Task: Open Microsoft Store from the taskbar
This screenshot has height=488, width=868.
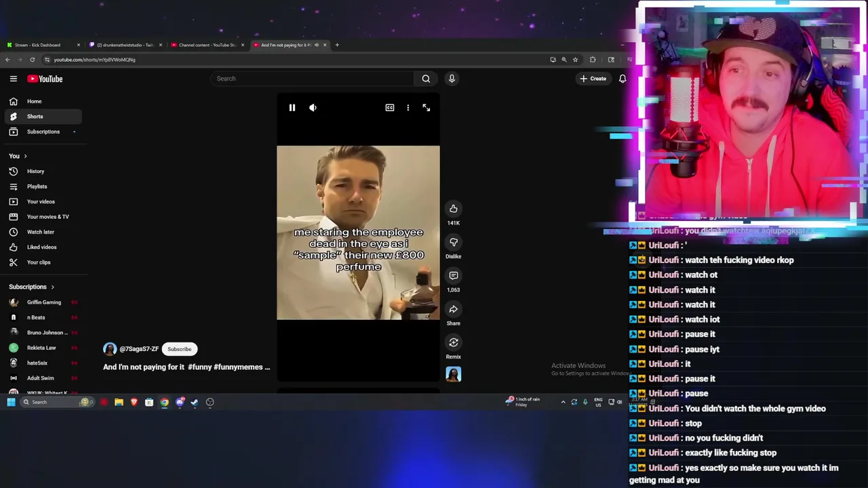Action: pyautogui.click(x=149, y=402)
